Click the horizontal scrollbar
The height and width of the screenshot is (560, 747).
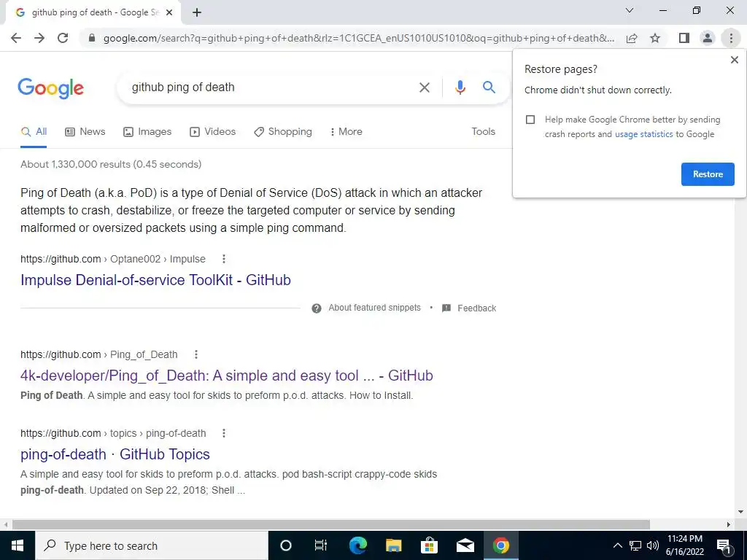click(x=331, y=524)
